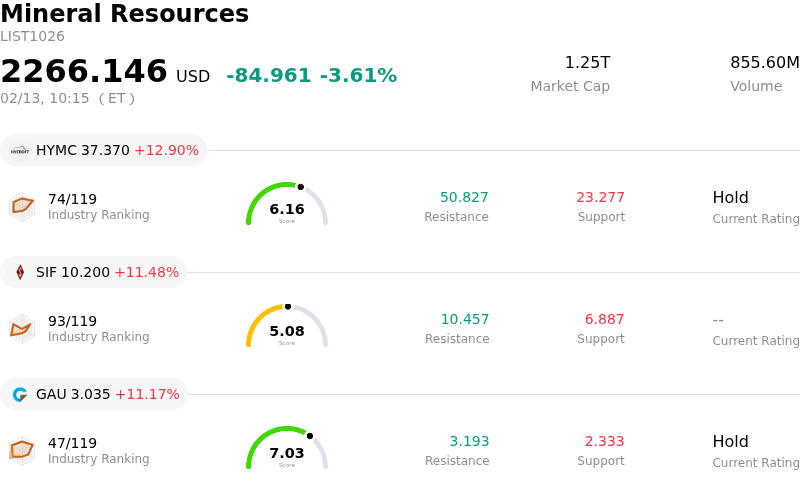Open SIF industry ranking radar icon

coord(22,329)
